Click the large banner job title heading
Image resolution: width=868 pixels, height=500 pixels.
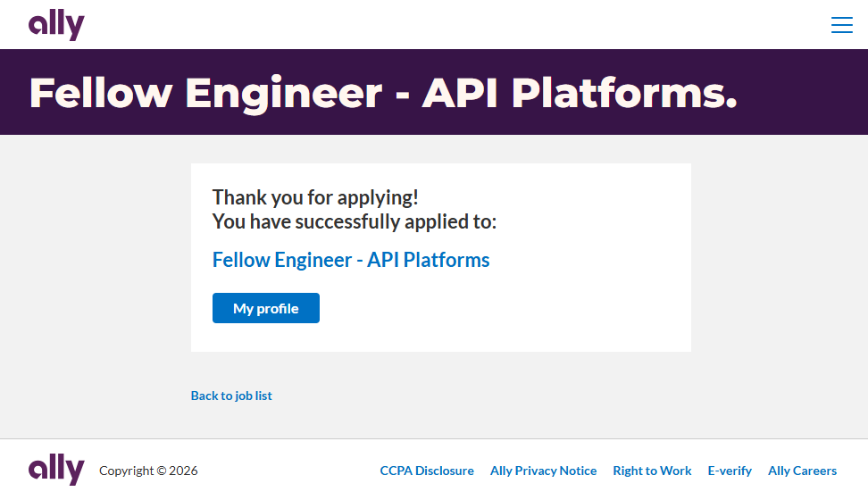[383, 93]
